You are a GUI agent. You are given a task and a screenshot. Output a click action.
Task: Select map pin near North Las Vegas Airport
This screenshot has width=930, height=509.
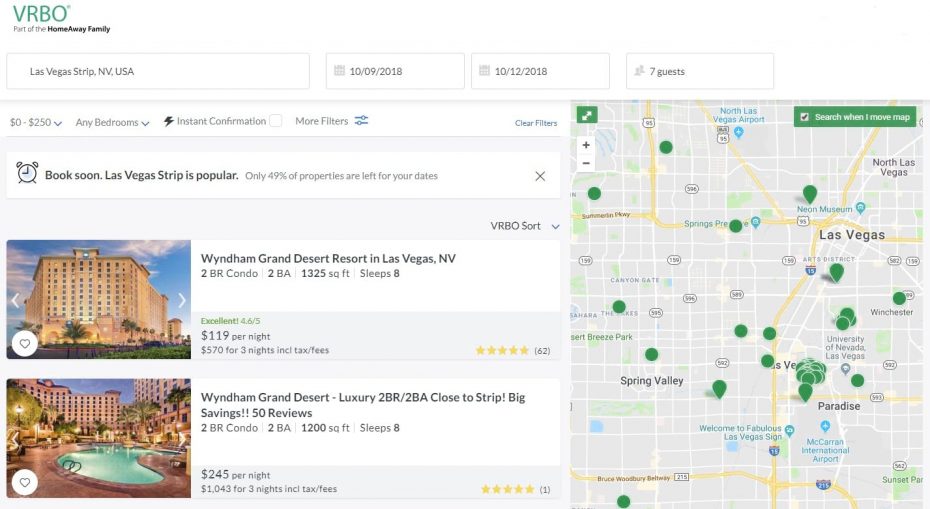point(666,147)
